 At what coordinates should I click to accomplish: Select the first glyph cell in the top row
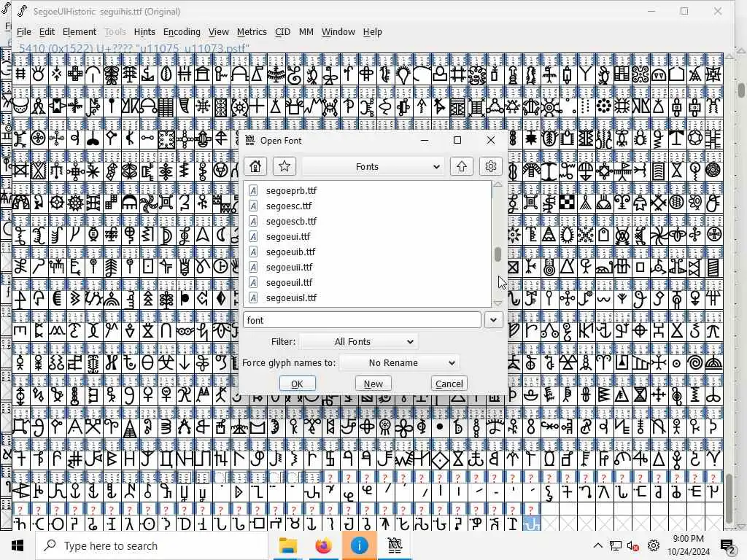pos(20,74)
